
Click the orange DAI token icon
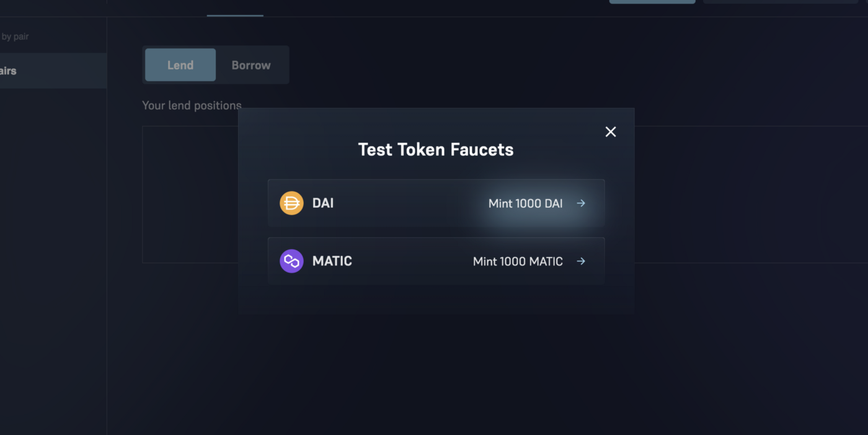(x=291, y=203)
